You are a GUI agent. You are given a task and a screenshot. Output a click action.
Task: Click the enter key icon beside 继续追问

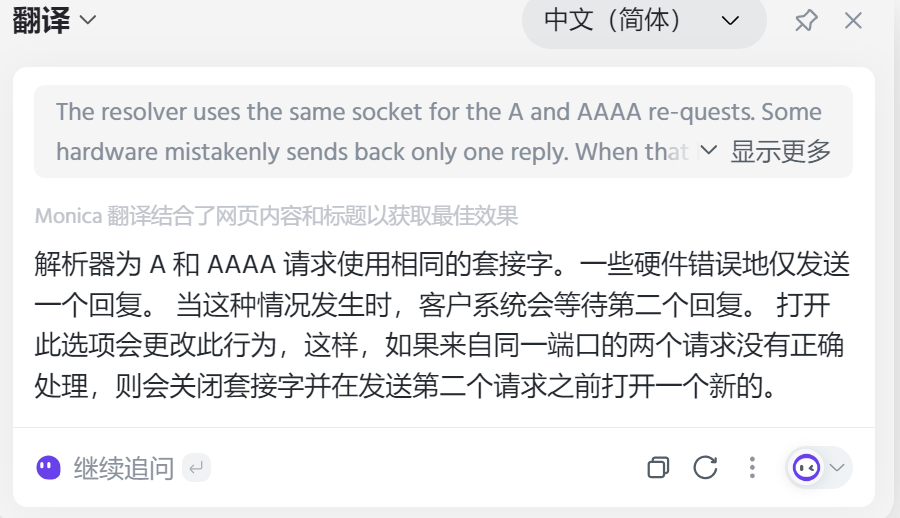(x=197, y=467)
